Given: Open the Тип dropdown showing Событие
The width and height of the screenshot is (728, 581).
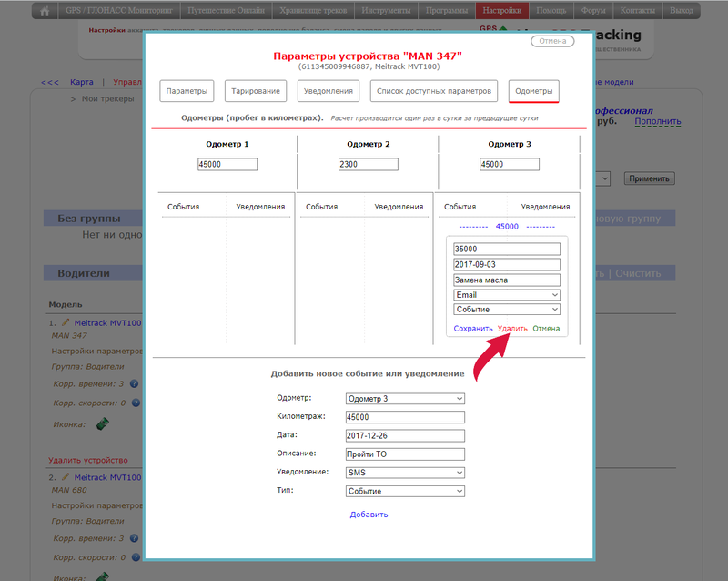Looking at the screenshot, I should 405,492.
